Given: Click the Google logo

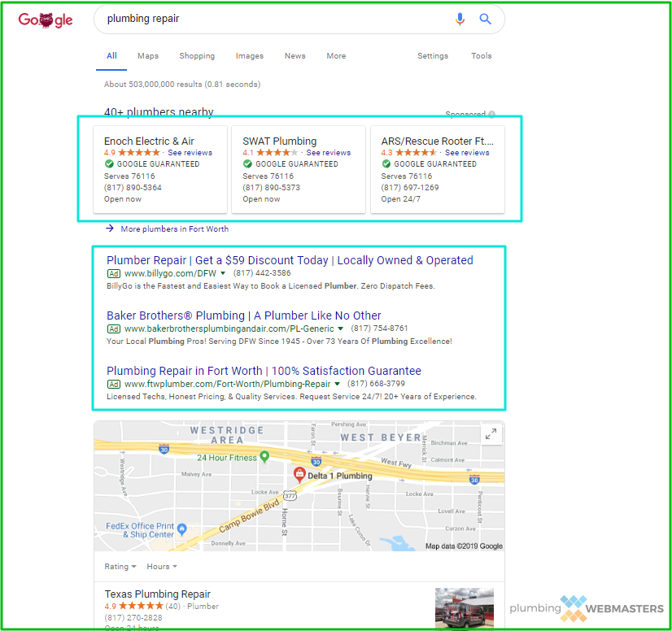Looking at the screenshot, I should click(46, 20).
